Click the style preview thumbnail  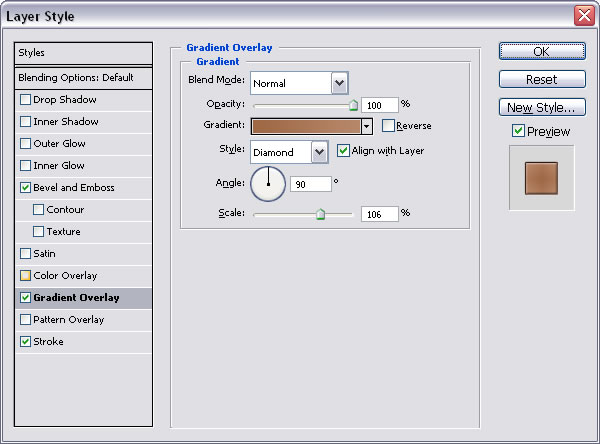[x=541, y=178]
